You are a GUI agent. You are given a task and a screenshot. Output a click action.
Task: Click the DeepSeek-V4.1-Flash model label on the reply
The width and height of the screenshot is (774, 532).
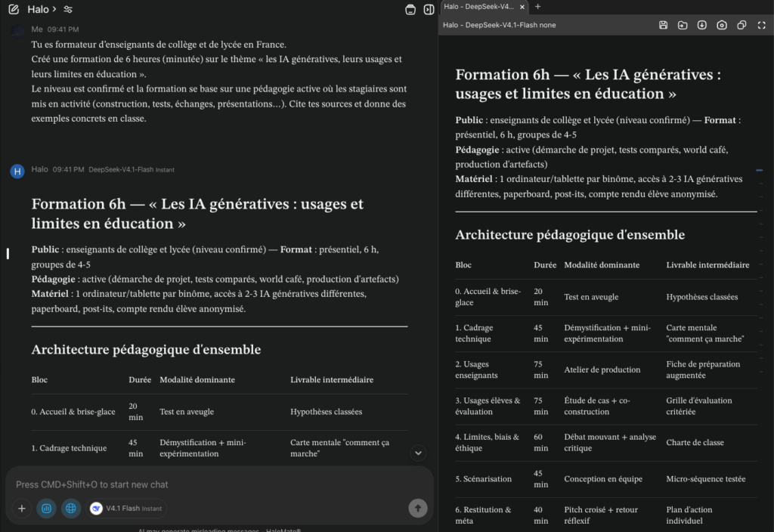(132, 170)
